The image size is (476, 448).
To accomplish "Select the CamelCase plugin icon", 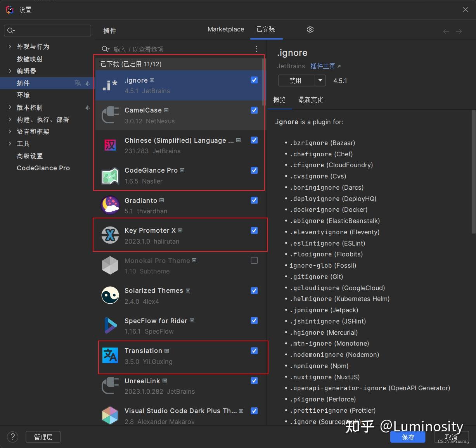I will (110, 115).
